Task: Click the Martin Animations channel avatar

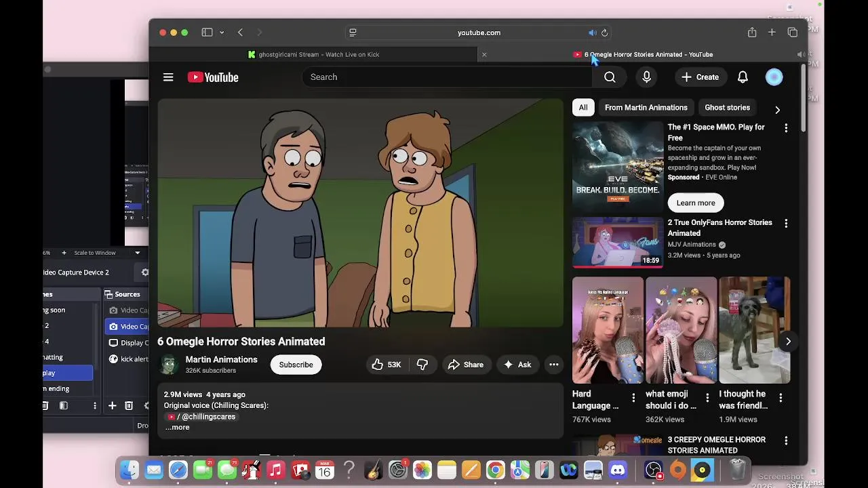Action: coord(168,365)
